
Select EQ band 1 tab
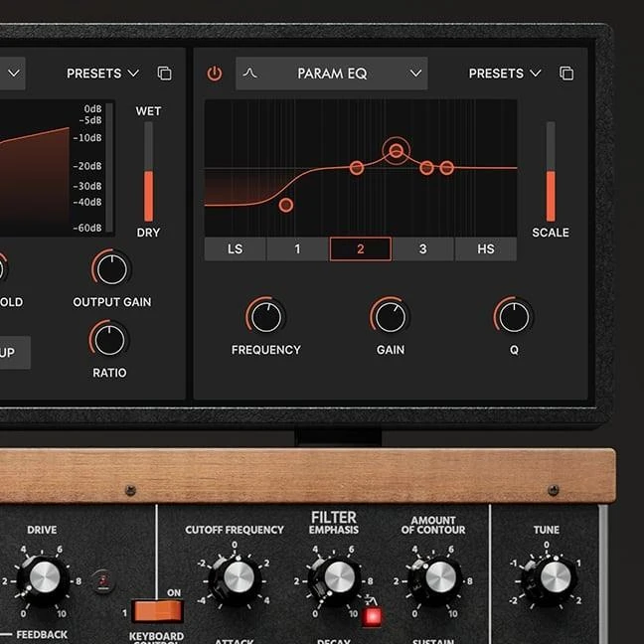[x=298, y=248]
